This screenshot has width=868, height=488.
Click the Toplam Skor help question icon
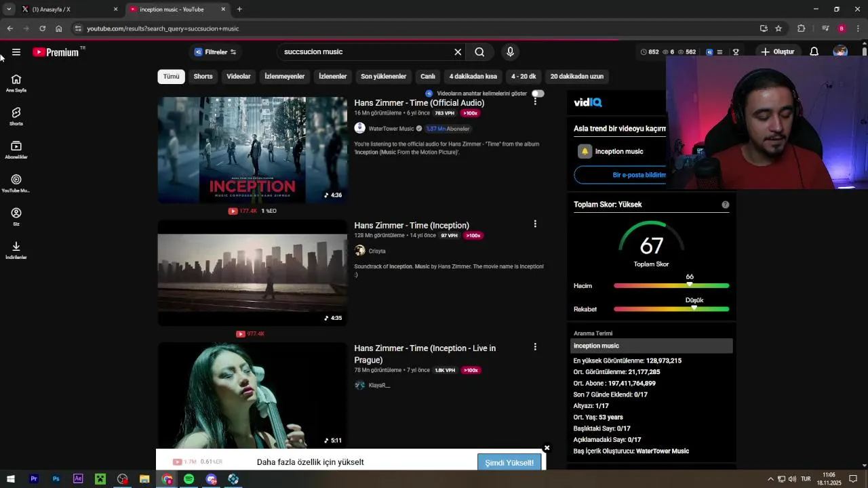click(x=726, y=205)
